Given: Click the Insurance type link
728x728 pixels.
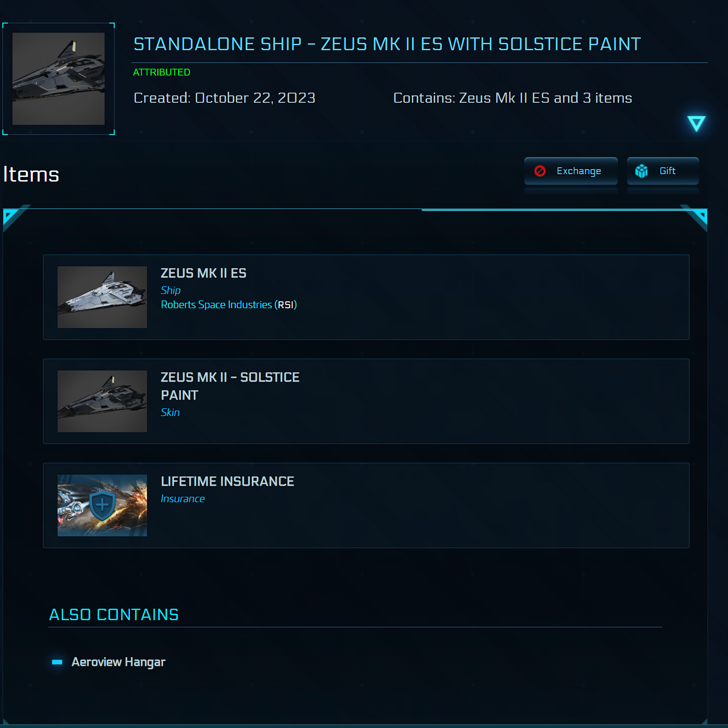Looking at the screenshot, I should (182, 499).
